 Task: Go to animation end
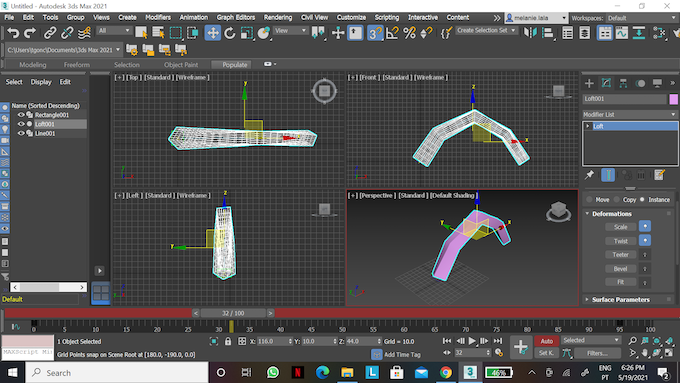[x=498, y=341]
